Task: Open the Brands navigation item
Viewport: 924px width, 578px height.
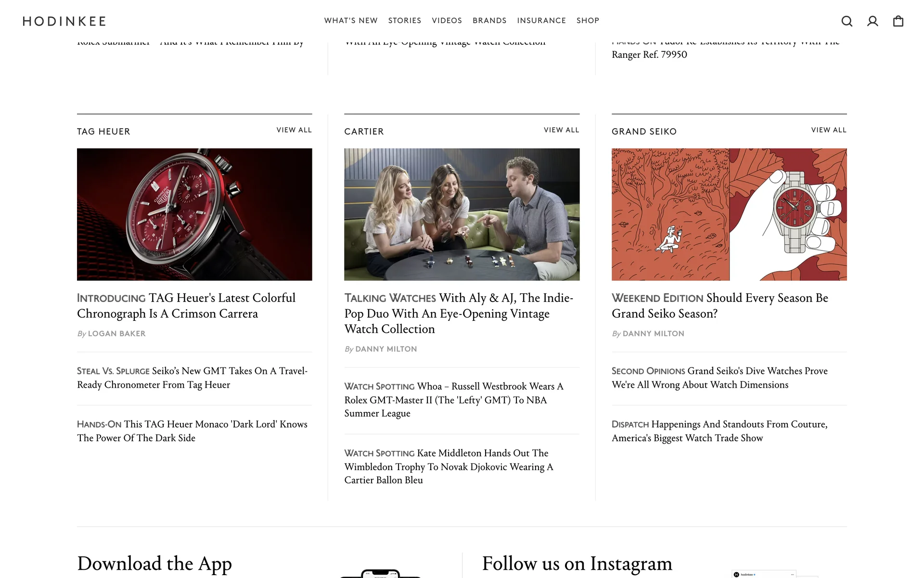Action: point(489,21)
